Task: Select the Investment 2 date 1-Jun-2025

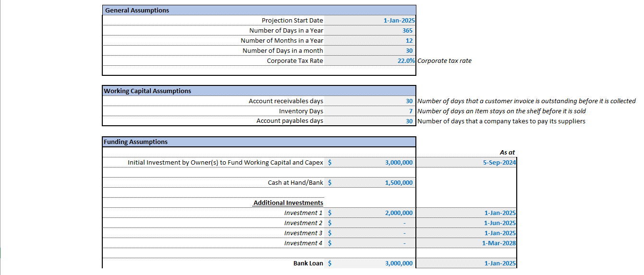Action: 499,223
